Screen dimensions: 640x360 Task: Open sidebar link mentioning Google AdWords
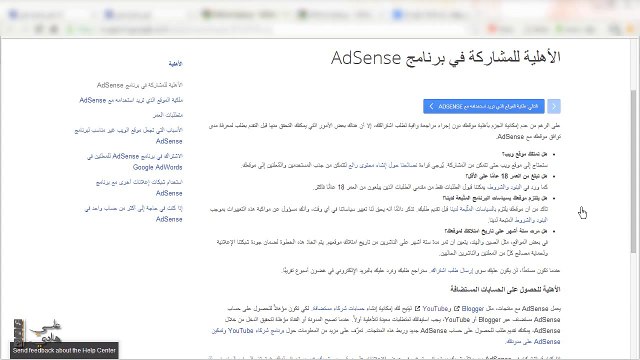pyautogui.click(x=135, y=162)
